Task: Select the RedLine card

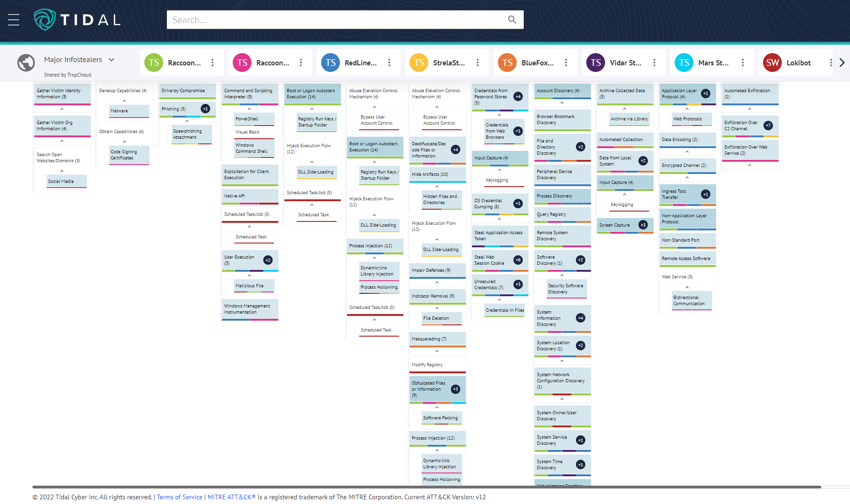Action: (358, 63)
